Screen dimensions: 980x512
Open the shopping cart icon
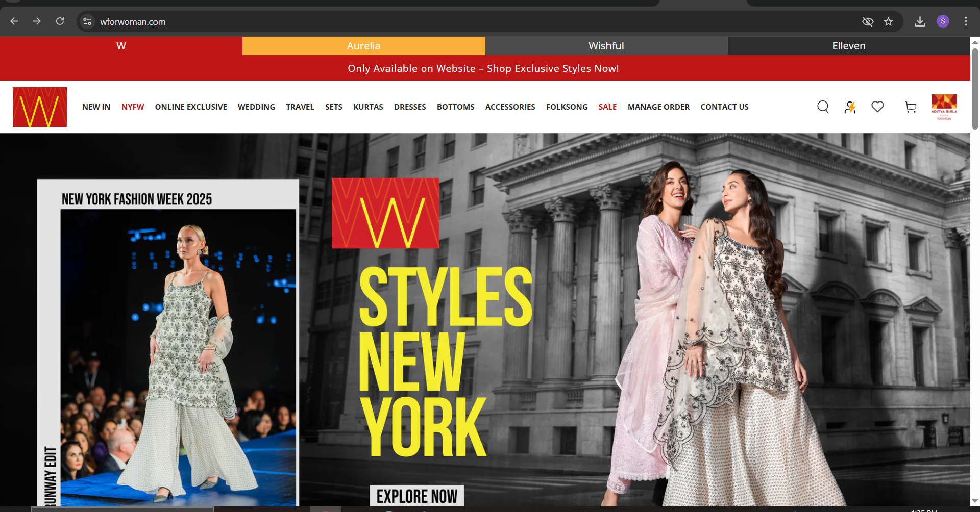911,107
